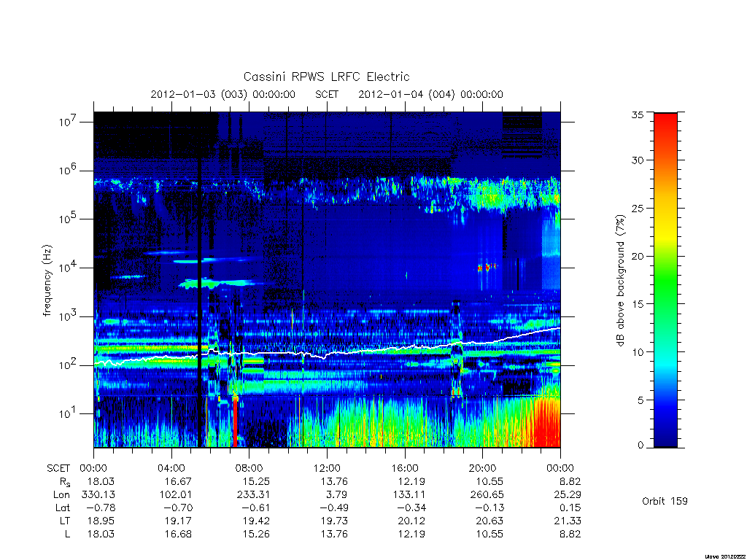Click the Lat value '0.15'
747x560 pixels.
click(x=570, y=507)
